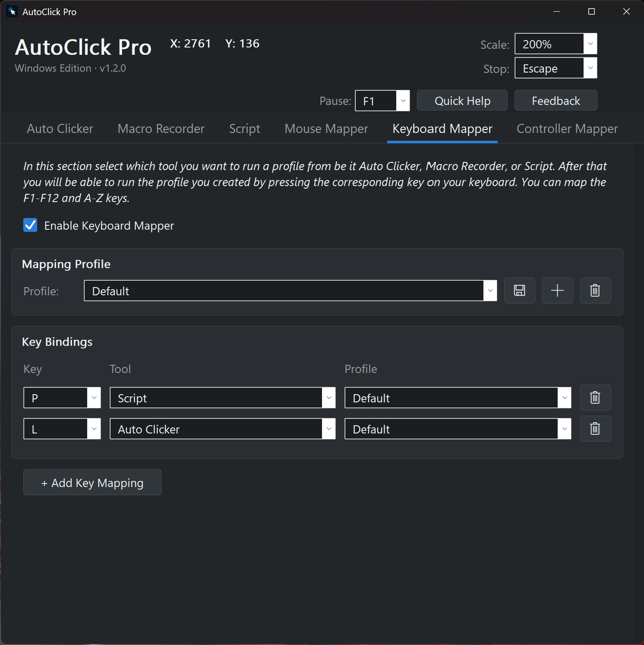The image size is (644, 645).
Task: Maximize the AutoClick Pro window
Action: pyautogui.click(x=591, y=12)
